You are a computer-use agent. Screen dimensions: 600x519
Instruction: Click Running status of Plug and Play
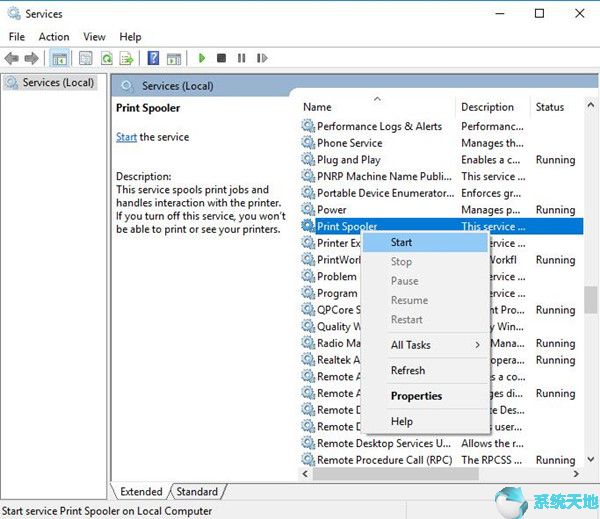[555, 160]
